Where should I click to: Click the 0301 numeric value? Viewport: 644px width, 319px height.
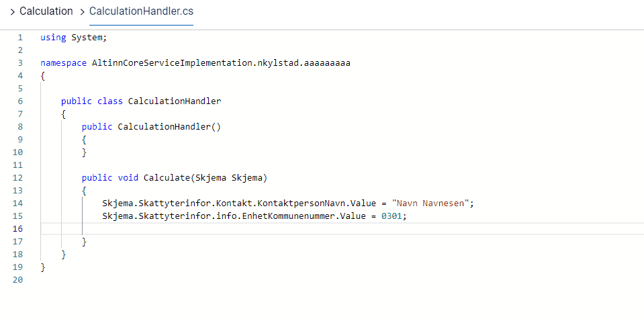coord(394,216)
